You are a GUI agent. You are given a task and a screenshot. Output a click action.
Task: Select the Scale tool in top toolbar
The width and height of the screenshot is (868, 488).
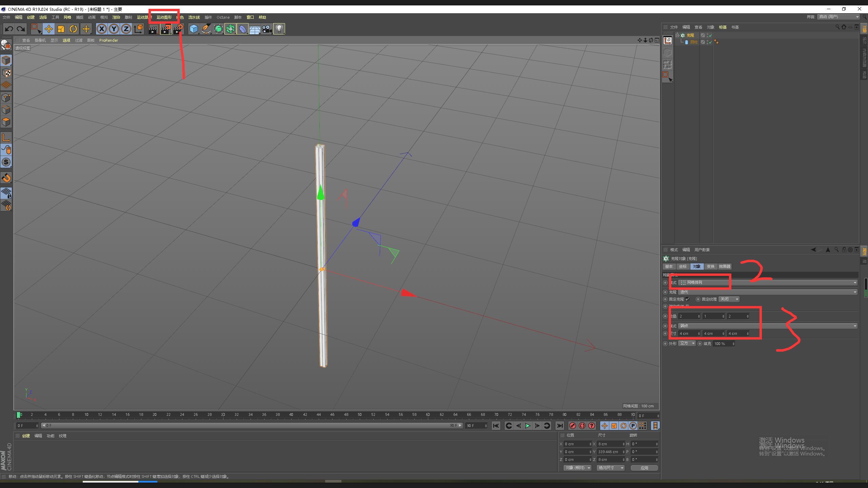coord(61,29)
